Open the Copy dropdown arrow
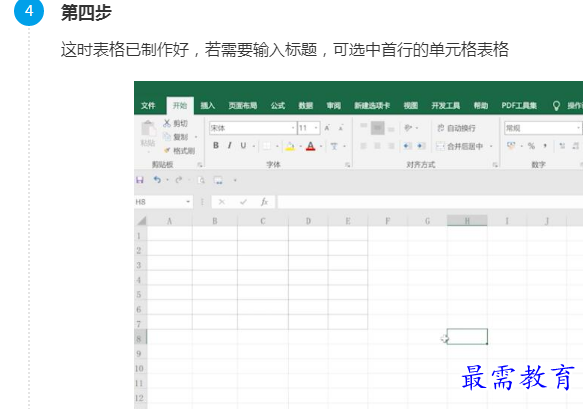The image size is (583, 409). (196, 137)
